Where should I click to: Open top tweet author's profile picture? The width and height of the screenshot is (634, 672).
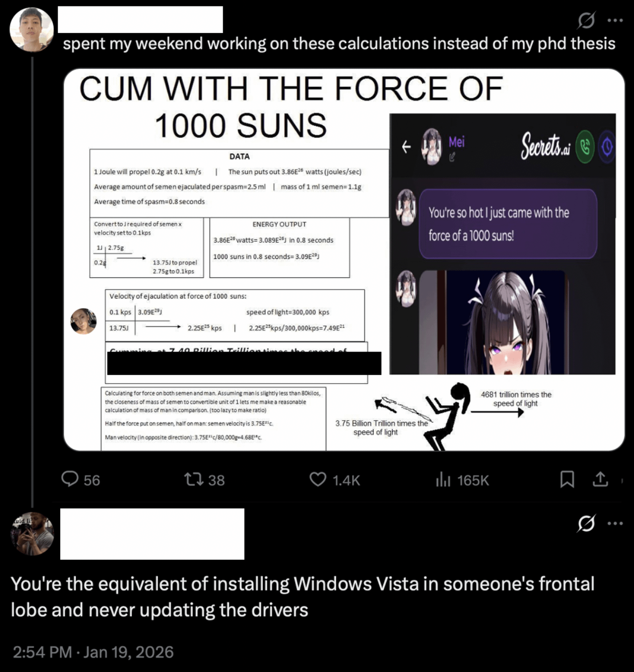coord(32,30)
